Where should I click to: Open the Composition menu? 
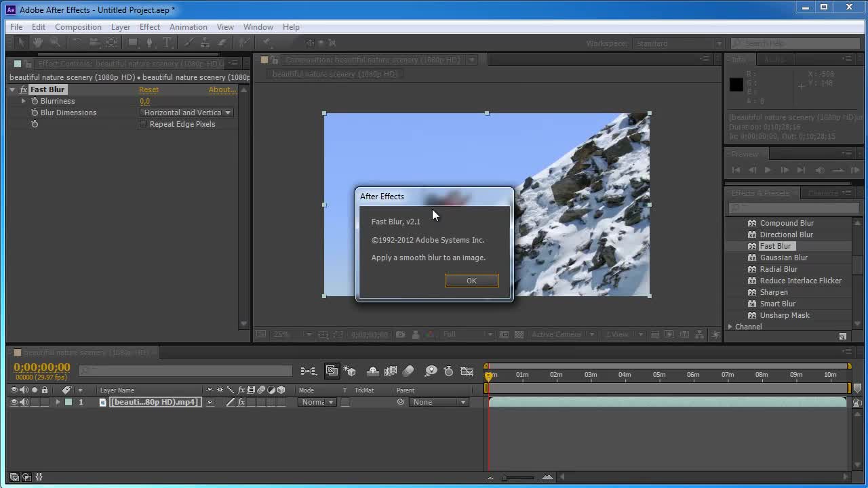[x=78, y=27]
